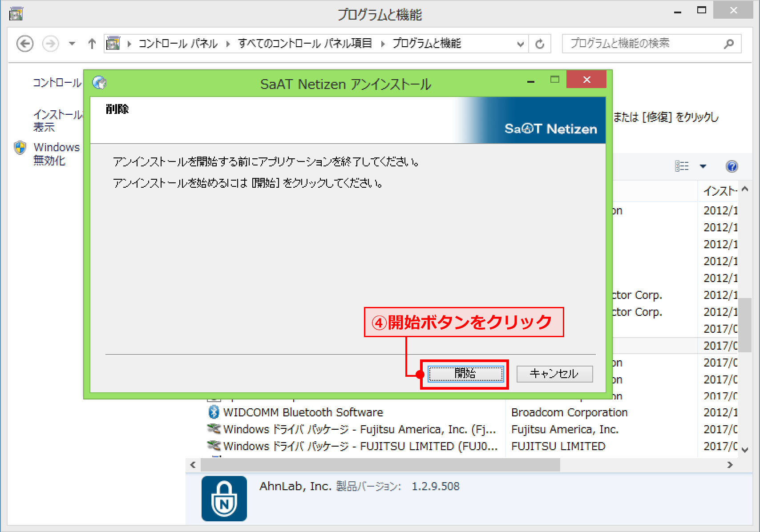The height and width of the screenshot is (532, 760).
Task: Open the address bar history dropdown
Action: 520,44
